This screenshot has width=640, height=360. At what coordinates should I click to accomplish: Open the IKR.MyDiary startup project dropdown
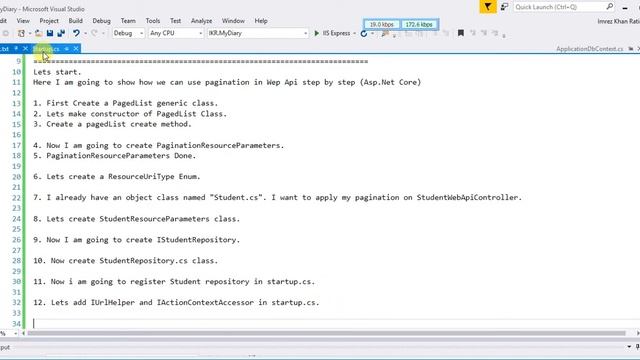(x=257, y=33)
